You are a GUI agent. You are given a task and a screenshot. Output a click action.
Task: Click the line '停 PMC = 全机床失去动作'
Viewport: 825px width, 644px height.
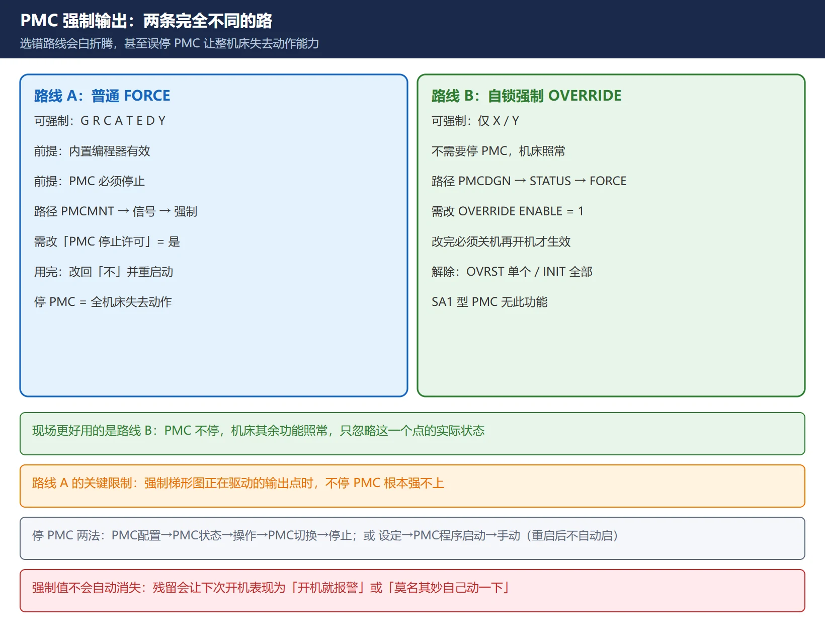103,302
